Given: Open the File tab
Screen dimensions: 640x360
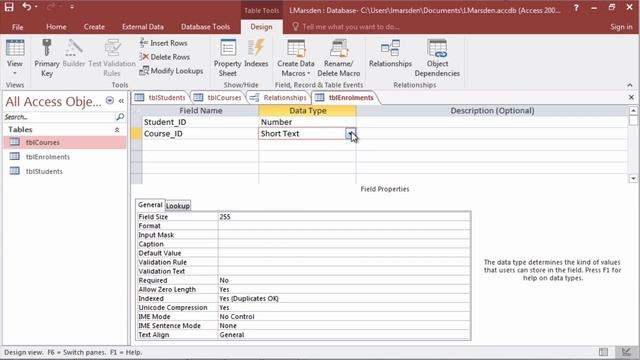Looking at the screenshot, I should (17, 27).
